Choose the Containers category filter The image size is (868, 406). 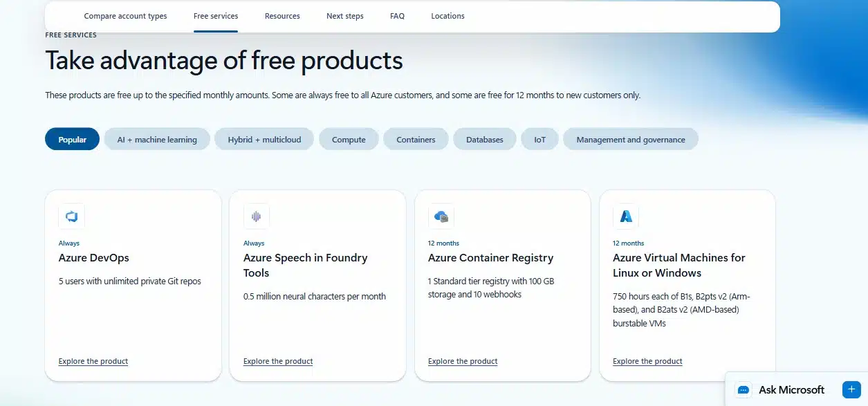click(x=416, y=139)
